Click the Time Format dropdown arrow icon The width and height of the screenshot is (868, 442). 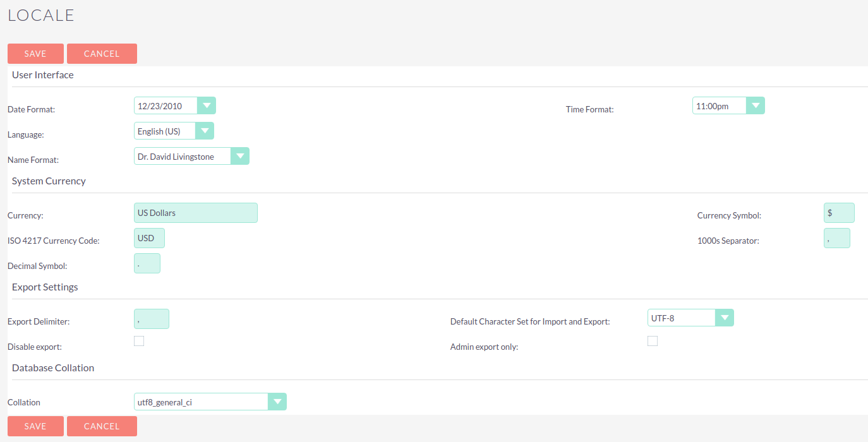(756, 105)
